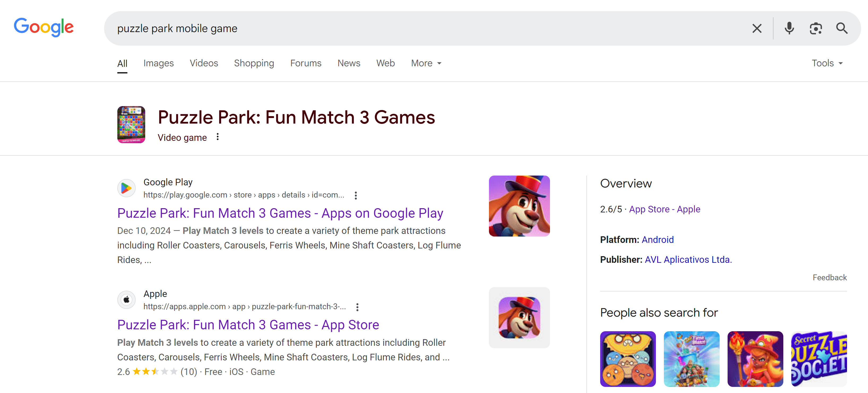The width and height of the screenshot is (868, 393).
Task: Open the Tools dropdown
Action: tap(827, 63)
